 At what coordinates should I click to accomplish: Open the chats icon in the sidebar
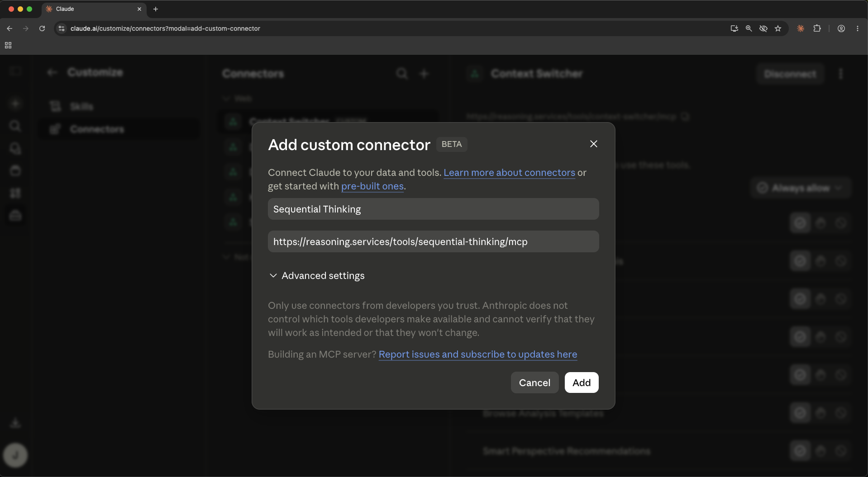pyautogui.click(x=15, y=148)
